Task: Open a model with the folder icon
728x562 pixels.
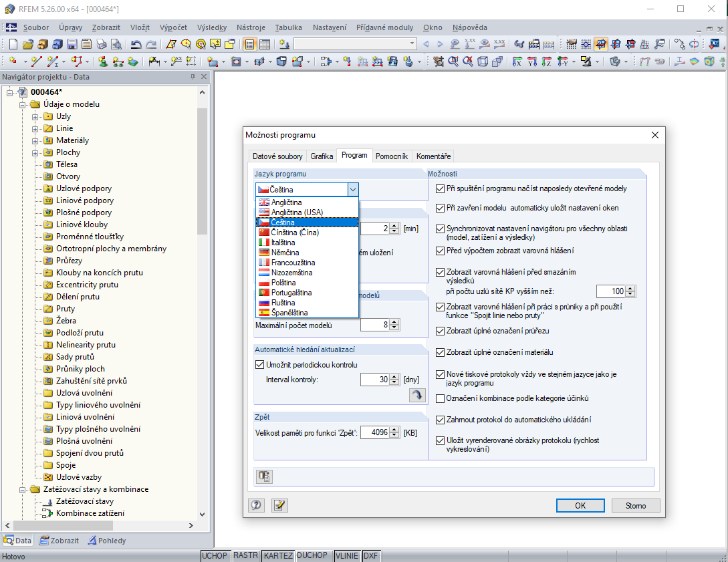Action: (28, 44)
